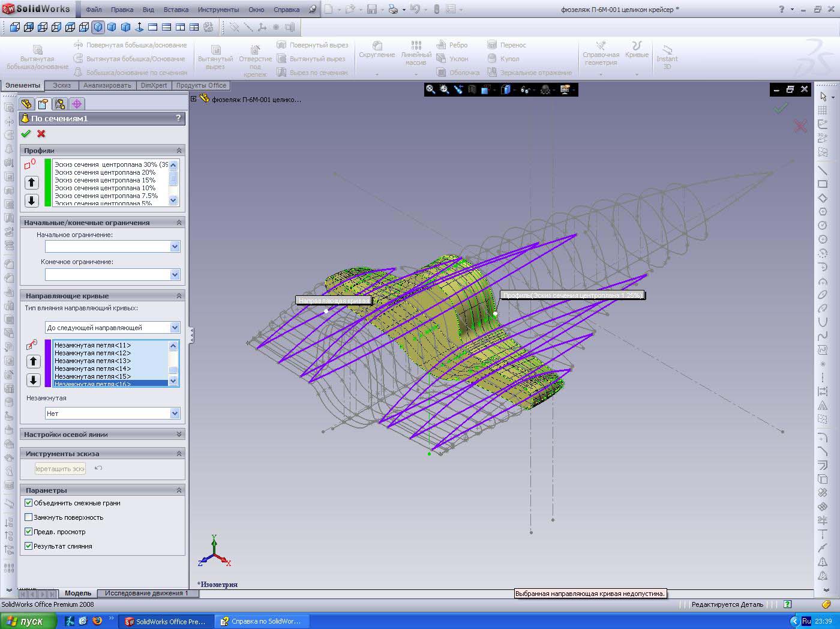This screenshot has height=629, width=840.
Task: Click the Исследование движения 1 tab
Action: tap(146, 593)
